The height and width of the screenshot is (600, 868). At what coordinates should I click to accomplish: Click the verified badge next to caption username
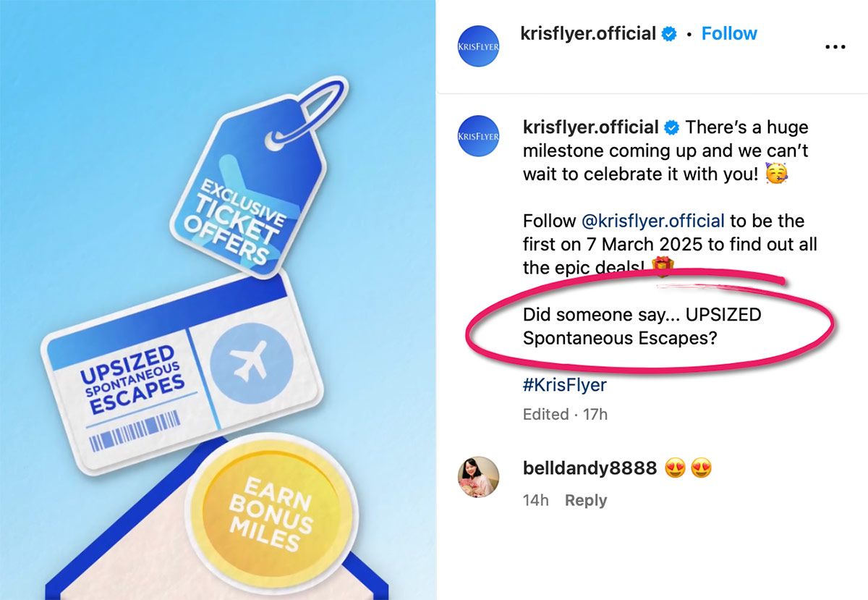coord(672,128)
